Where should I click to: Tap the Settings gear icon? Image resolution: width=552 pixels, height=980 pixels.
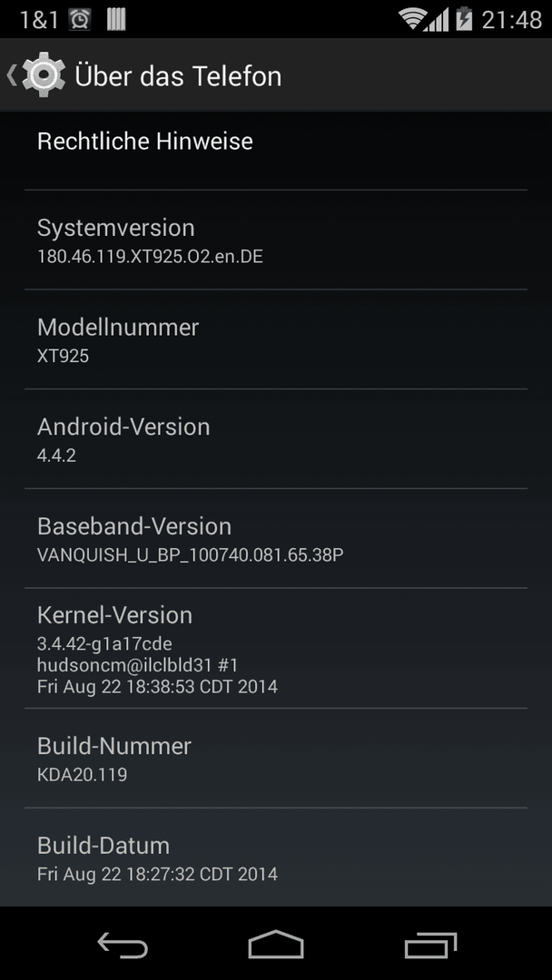click(x=44, y=75)
